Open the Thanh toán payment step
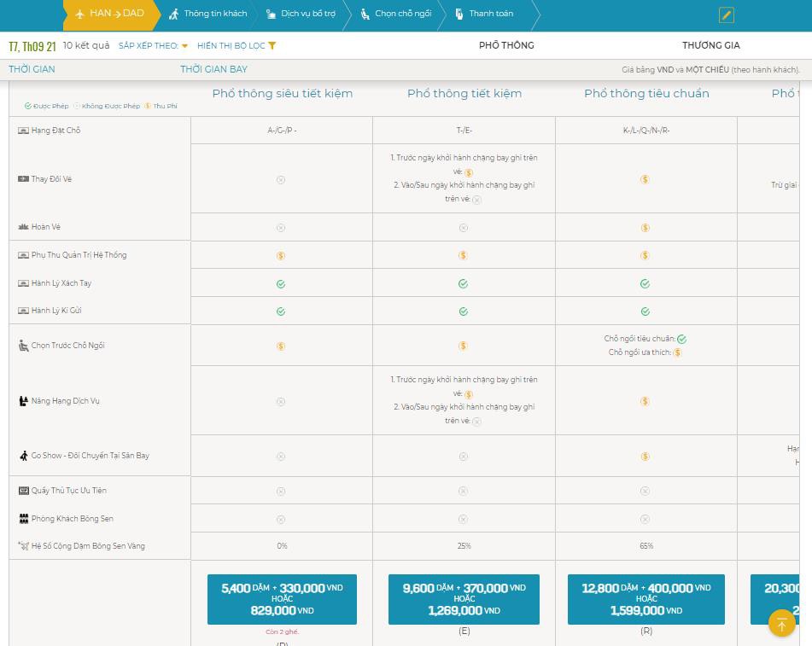The width and height of the screenshot is (812, 646). click(485, 14)
